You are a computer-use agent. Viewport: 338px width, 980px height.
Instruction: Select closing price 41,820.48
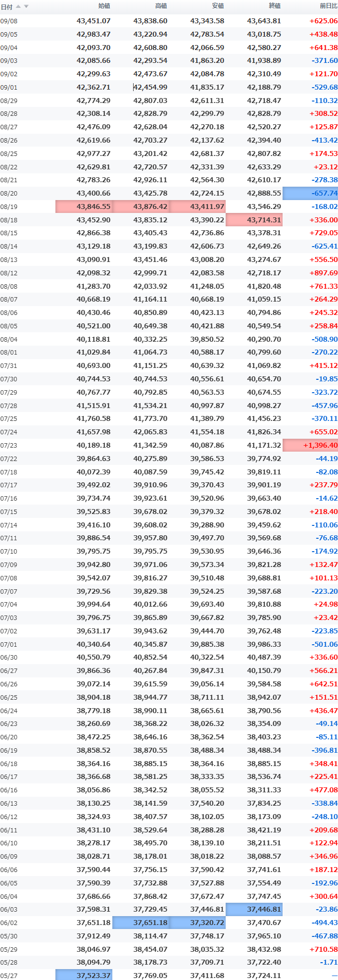[264, 286]
